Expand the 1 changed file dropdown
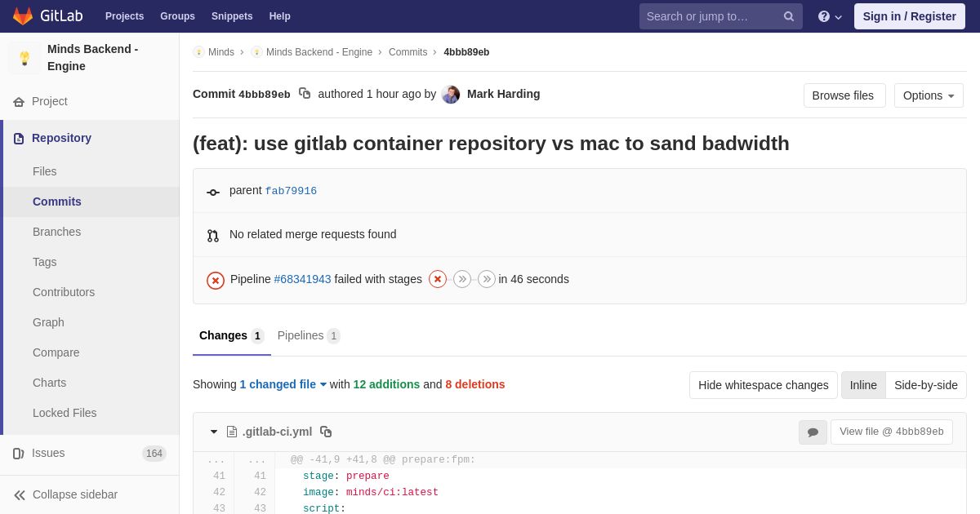 tap(283, 384)
